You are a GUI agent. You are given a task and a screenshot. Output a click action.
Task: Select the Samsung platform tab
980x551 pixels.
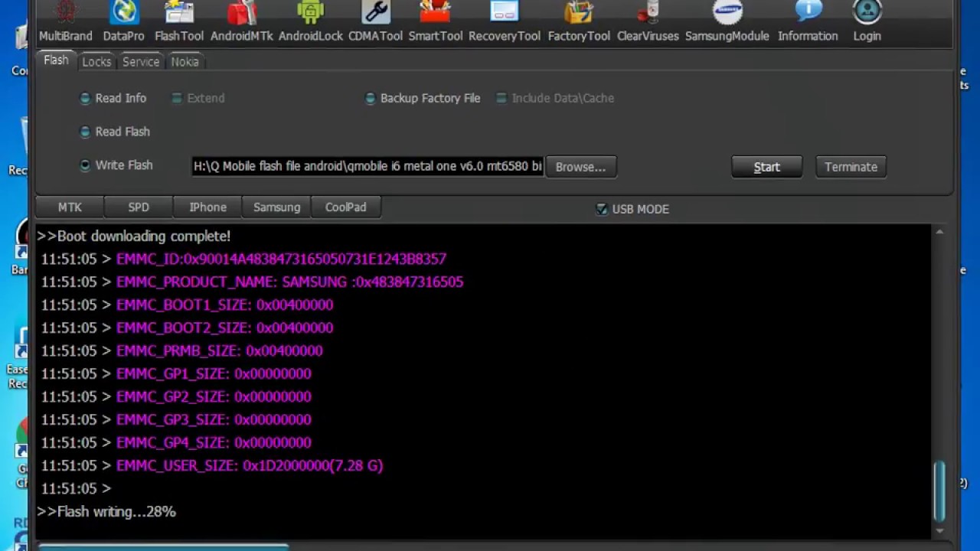276,207
